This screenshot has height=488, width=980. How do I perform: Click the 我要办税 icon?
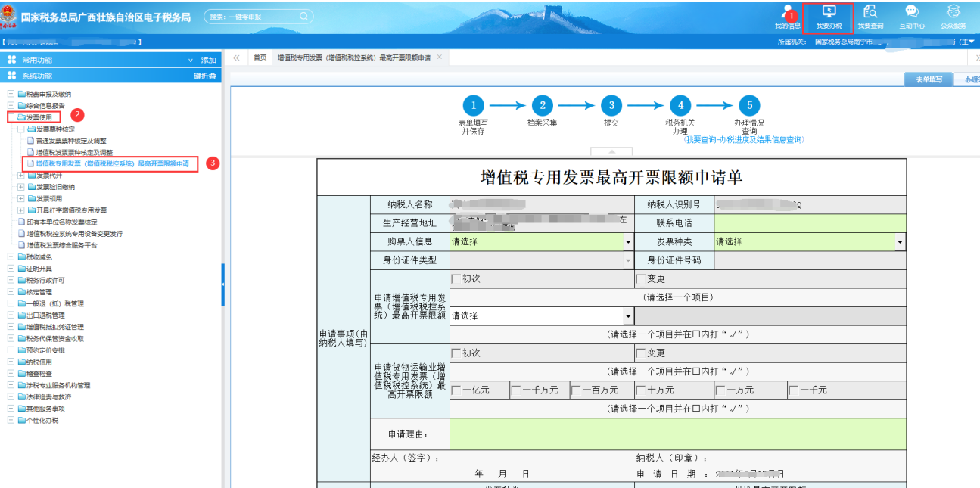pos(829,17)
